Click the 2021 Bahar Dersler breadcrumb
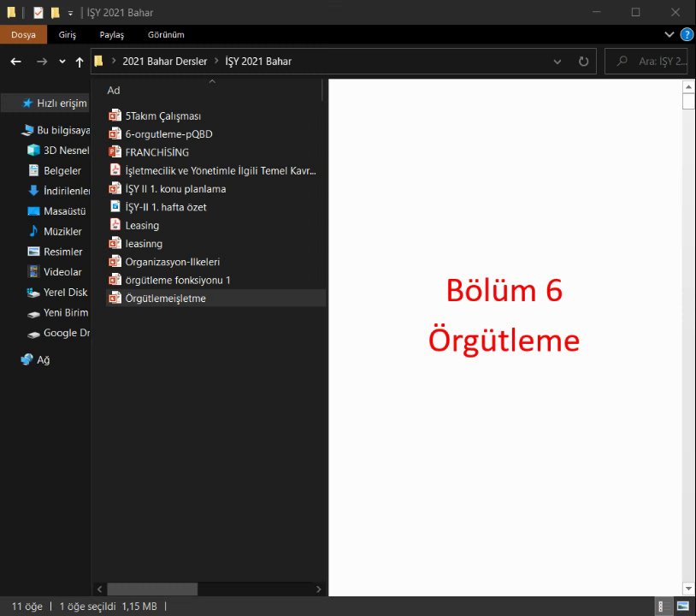This screenshot has height=616, width=696. 165,62
